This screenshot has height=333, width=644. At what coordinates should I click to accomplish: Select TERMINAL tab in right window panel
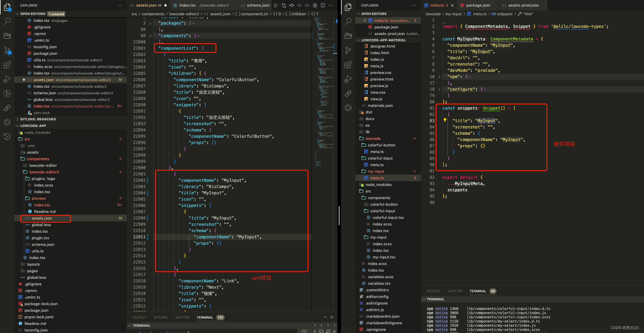click(478, 291)
